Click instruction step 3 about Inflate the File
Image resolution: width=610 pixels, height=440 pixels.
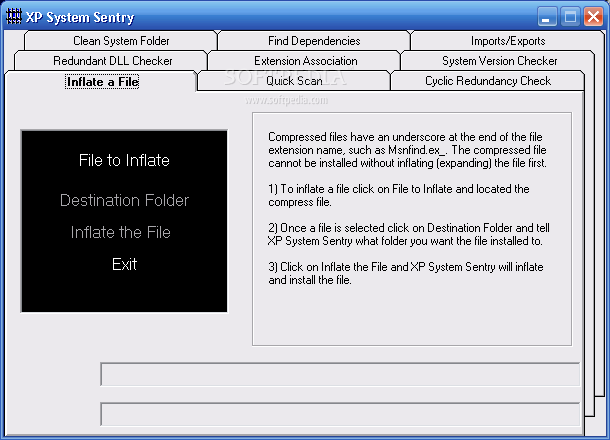(x=406, y=273)
